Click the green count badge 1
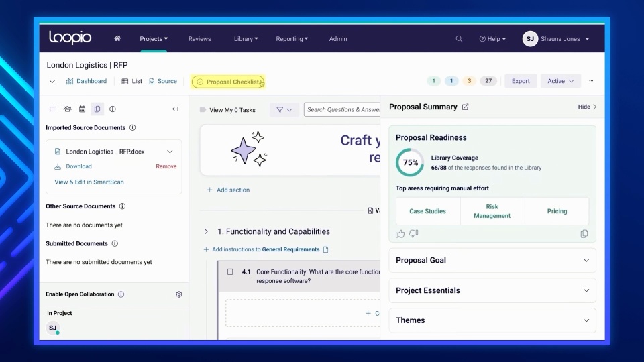The image size is (644, 362). pos(433,81)
